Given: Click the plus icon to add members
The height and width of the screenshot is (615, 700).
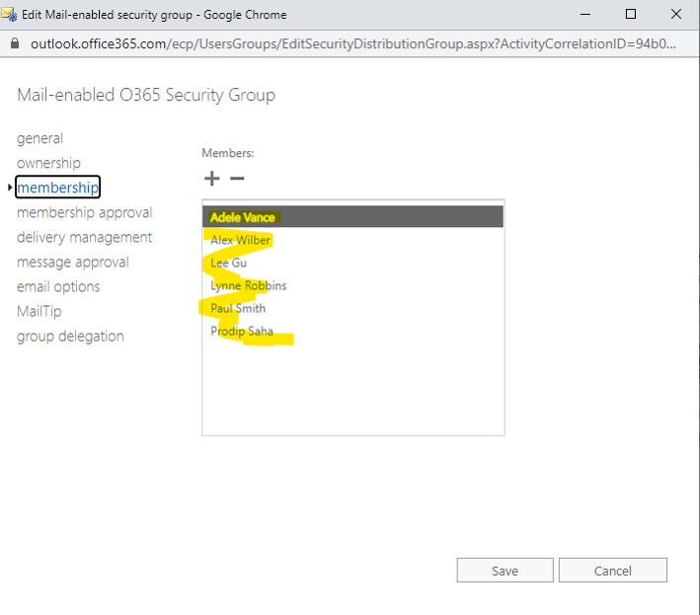Looking at the screenshot, I should [x=211, y=179].
